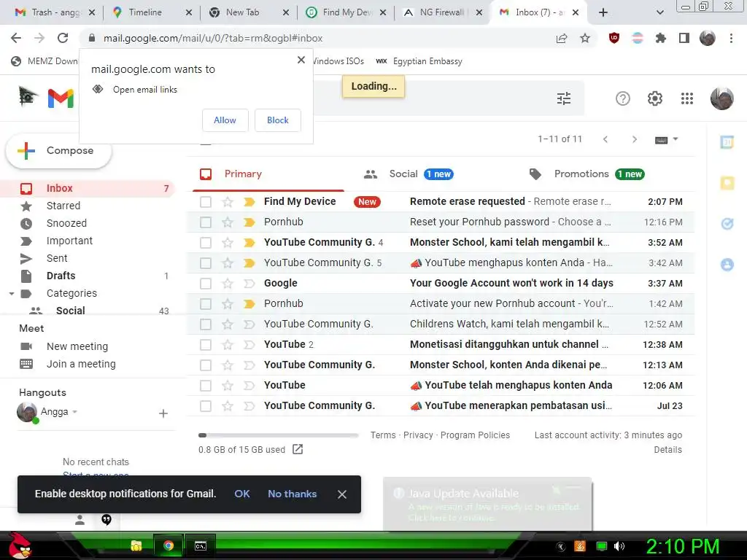The width and height of the screenshot is (747, 560).
Task: Open the Privacy link
Action: (418, 435)
